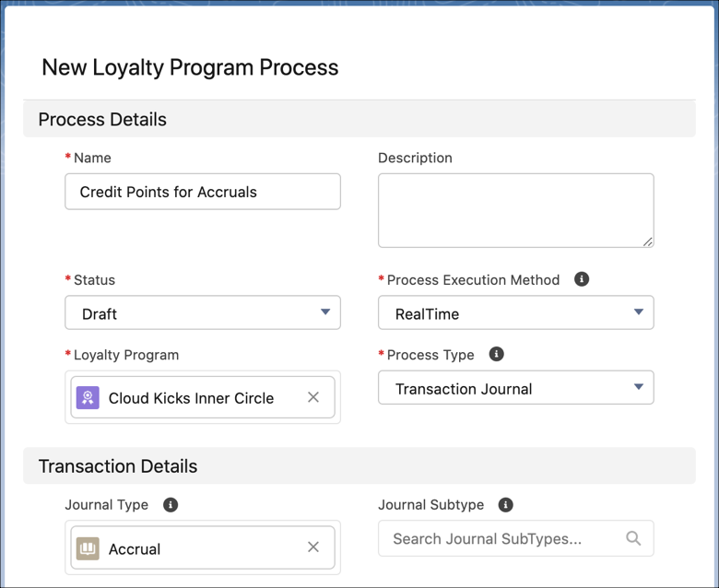Expand the Process Type dropdown
This screenshot has width=719, height=588.
(x=516, y=388)
